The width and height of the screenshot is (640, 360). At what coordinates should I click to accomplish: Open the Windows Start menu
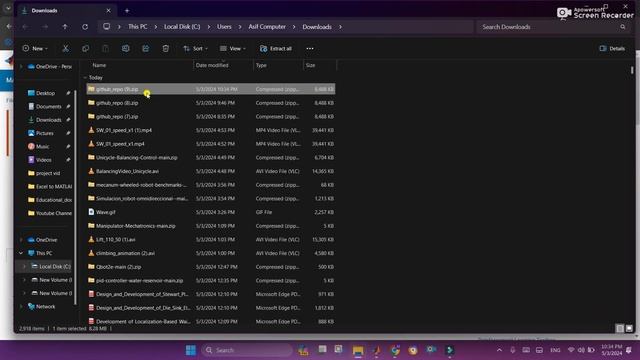(191, 350)
